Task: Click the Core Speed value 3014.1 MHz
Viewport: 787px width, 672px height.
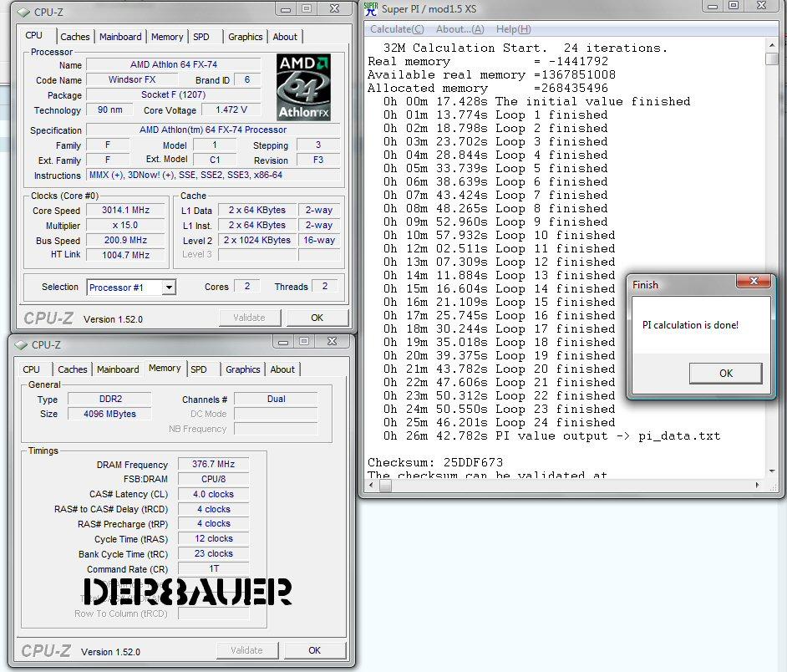Action: tap(125, 210)
